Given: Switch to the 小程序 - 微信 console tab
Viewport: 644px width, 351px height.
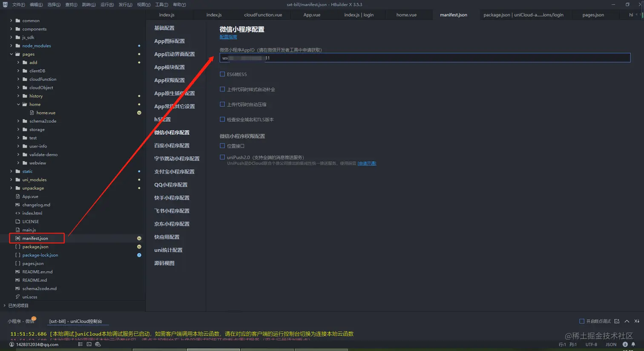Looking at the screenshot, I should (x=21, y=321).
